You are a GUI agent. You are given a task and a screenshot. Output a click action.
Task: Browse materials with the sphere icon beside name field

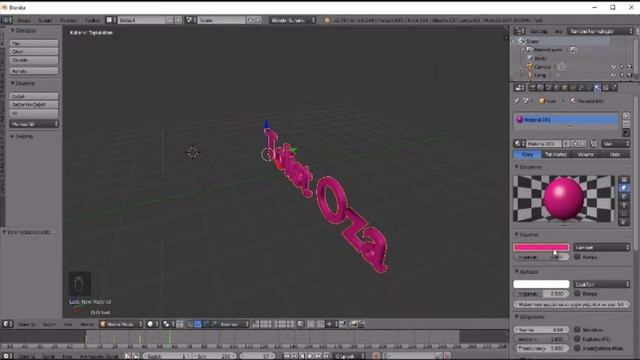[x=519, y=144]
